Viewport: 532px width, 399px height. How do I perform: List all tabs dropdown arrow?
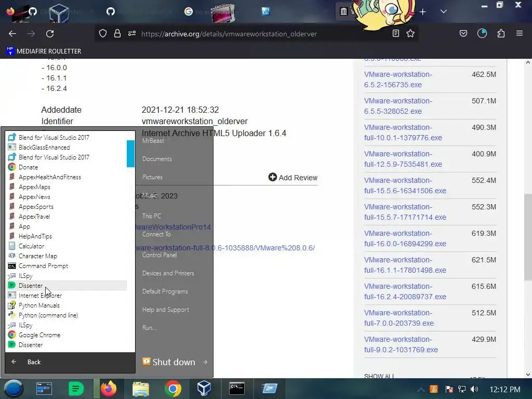click(x=444, y=12)
